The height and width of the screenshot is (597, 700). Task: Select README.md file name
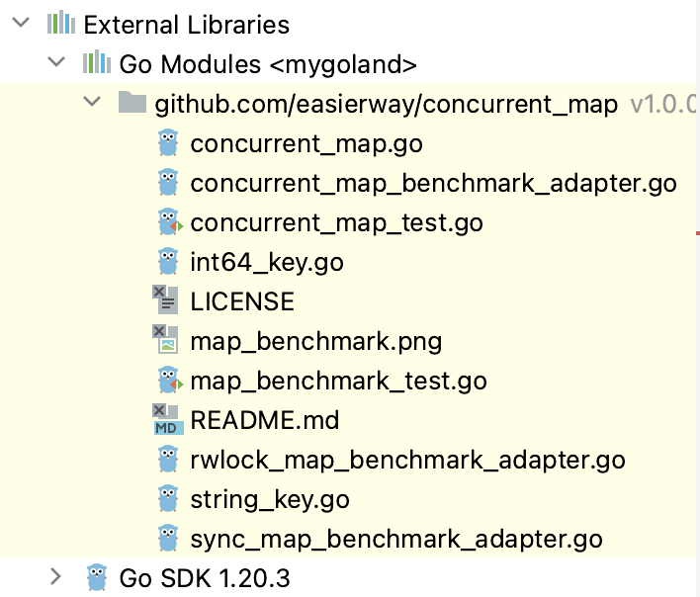click(x=265, y=420)
